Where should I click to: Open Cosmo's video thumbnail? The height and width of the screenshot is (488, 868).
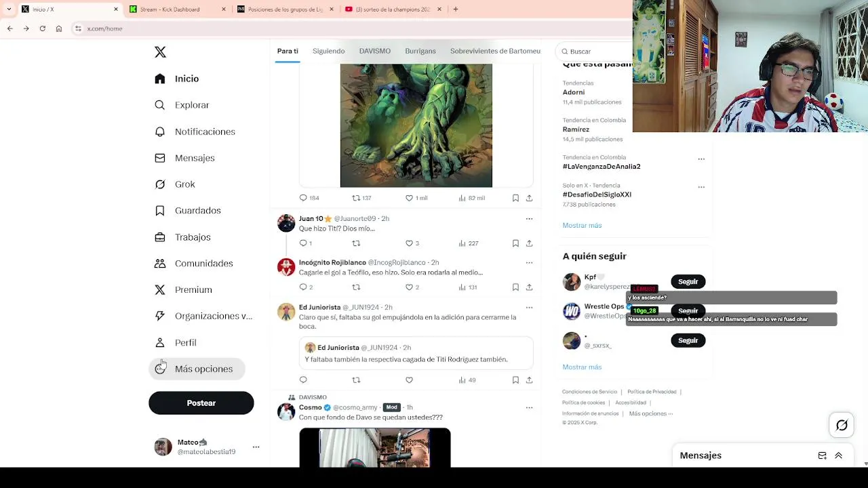375,447
